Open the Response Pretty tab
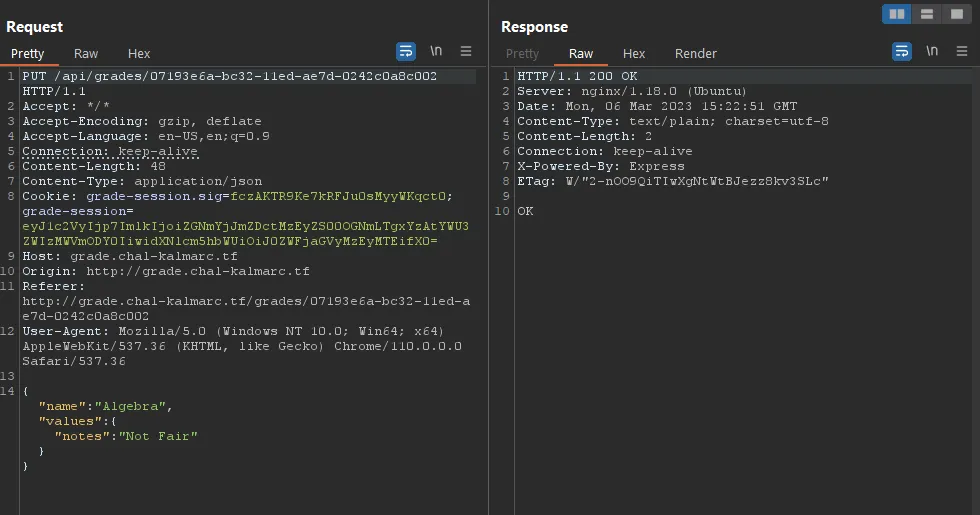 (522, 54)
